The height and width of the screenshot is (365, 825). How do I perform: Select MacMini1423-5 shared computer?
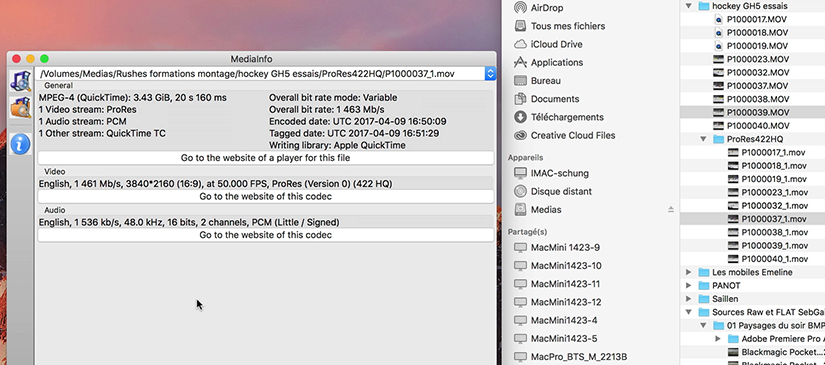click(564, 338)
